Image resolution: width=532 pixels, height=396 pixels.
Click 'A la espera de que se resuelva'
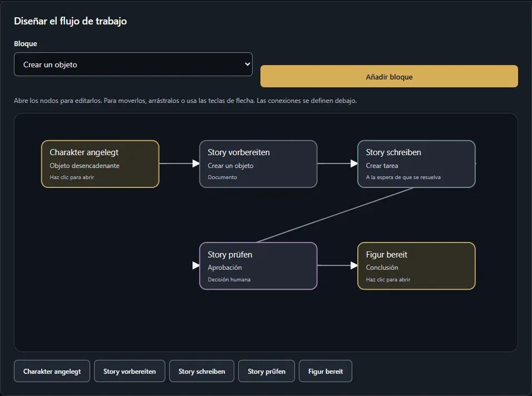403,177
